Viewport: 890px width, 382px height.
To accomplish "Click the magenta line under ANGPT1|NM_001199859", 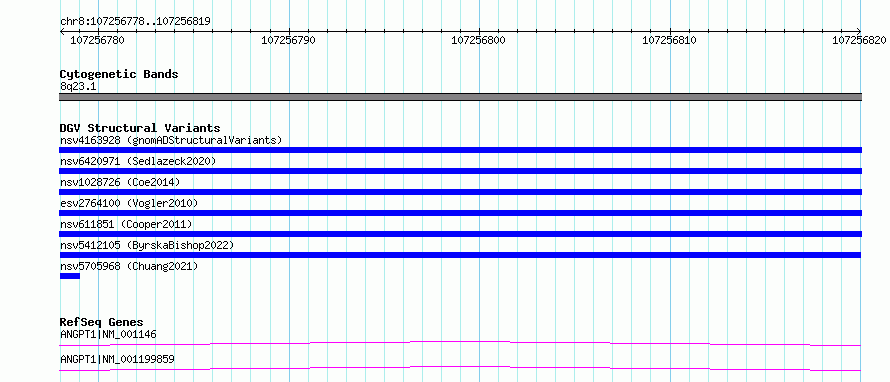I will 460,368.
